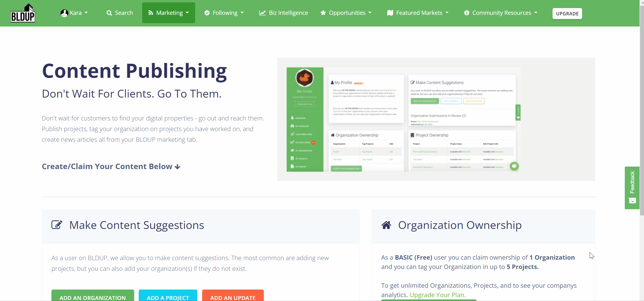Click the edit icon beside Make Content Suggestions

coord(57,225)
